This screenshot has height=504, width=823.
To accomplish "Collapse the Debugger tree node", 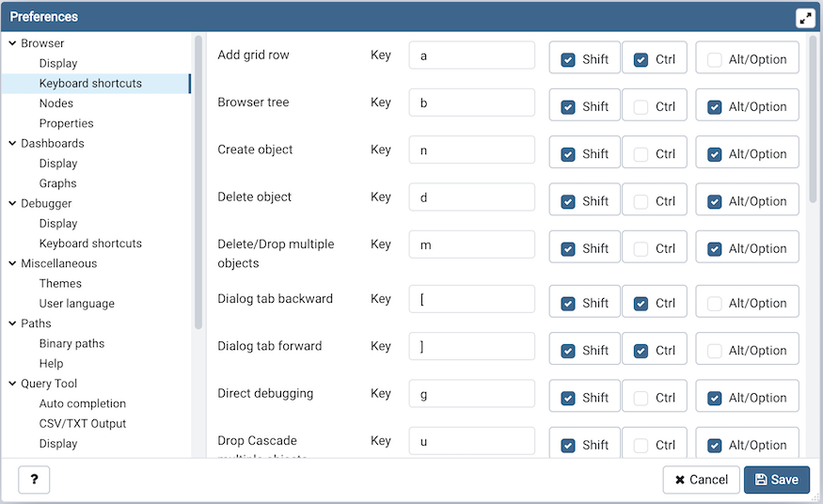I will (x=12, y=203).
